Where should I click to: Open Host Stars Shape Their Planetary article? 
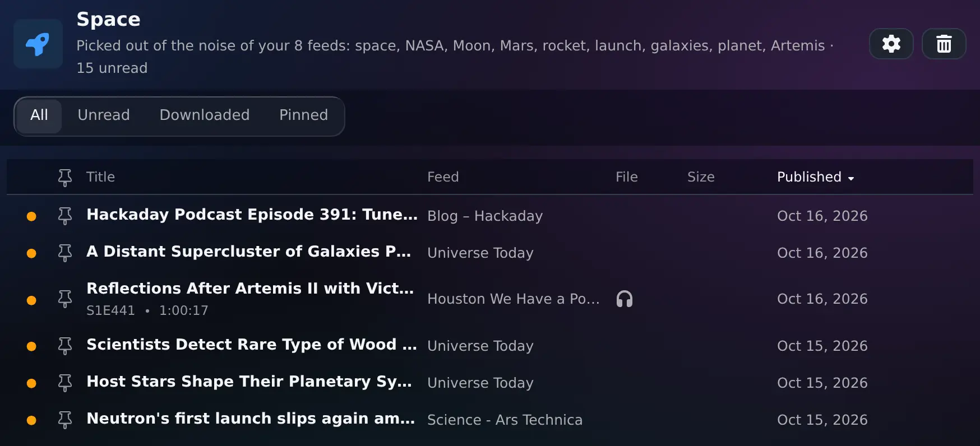(249, 382)
